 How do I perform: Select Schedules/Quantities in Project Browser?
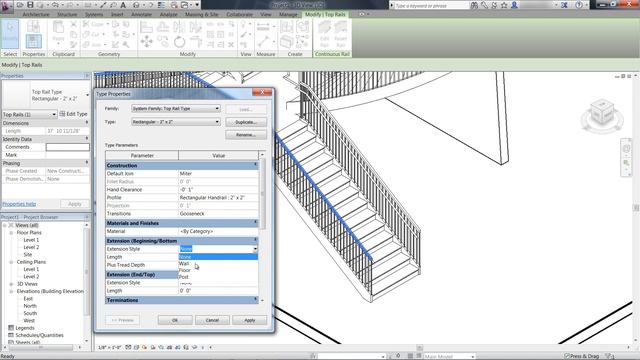pyautogui.click(x=39, y=335)
